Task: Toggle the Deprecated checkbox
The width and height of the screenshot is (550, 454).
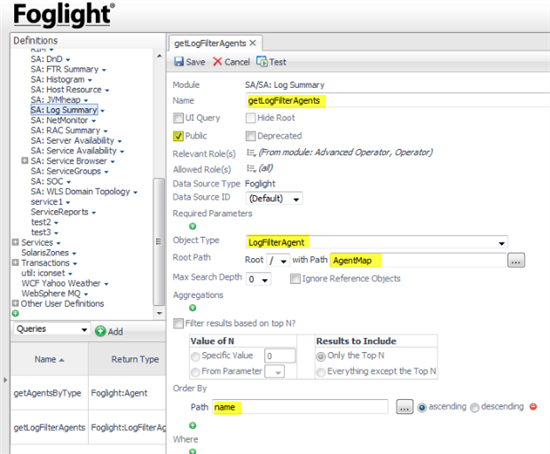Action: [250, 136]
